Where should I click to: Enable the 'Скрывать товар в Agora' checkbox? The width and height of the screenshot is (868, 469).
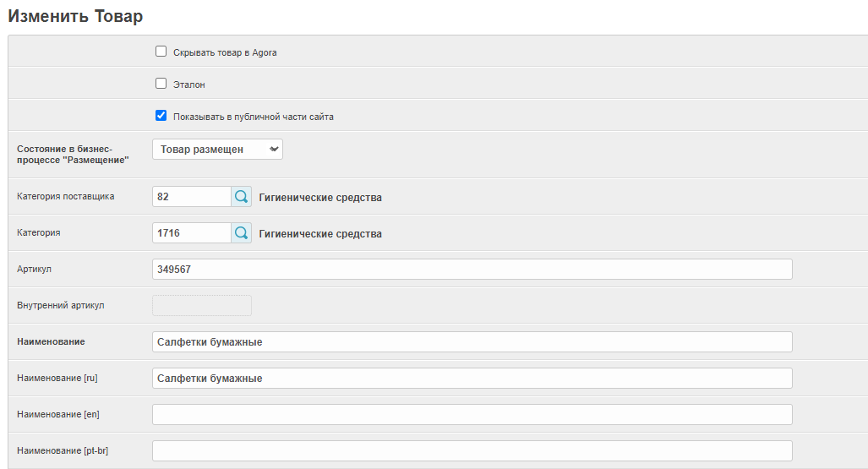pos(161,52)
